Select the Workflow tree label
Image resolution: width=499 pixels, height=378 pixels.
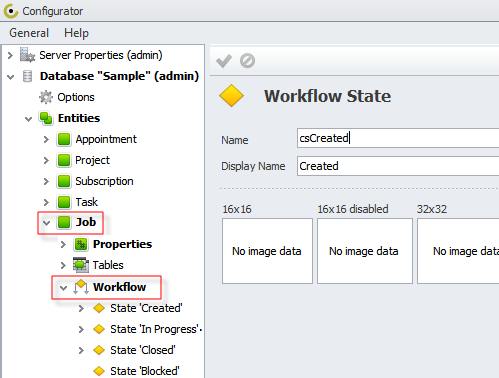119,287
